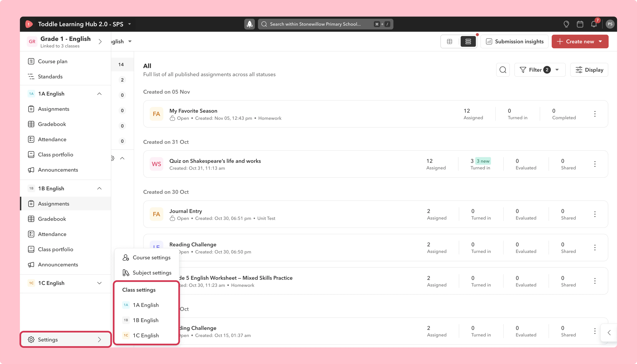The image size is (637, 364).
Task: Open Class portfolio under 1B English
Action: tap(66, 249)
